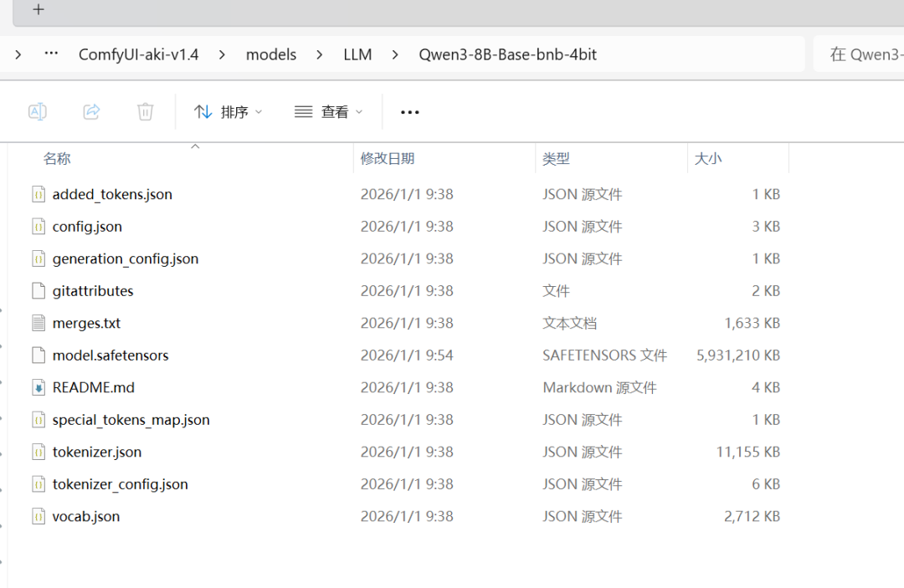Sort by 大小 column header
This screenshot has height=588, width=904.
click(x=708, y=158)
